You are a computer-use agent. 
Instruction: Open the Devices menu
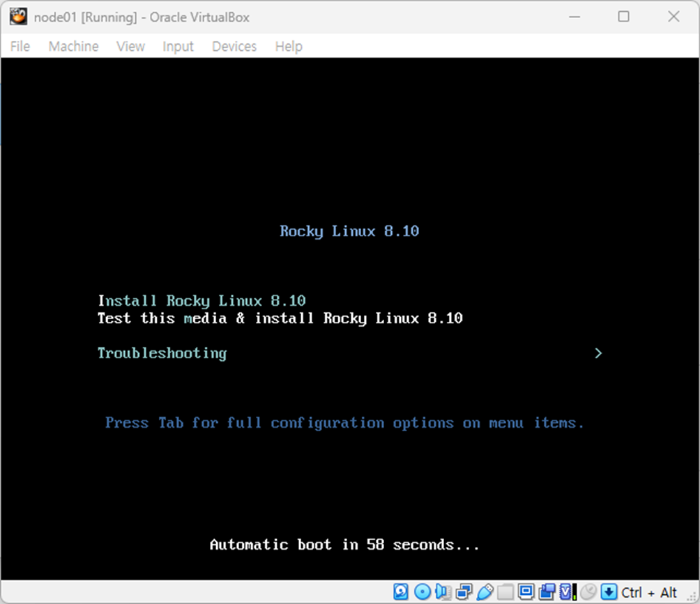click(234, 46)
